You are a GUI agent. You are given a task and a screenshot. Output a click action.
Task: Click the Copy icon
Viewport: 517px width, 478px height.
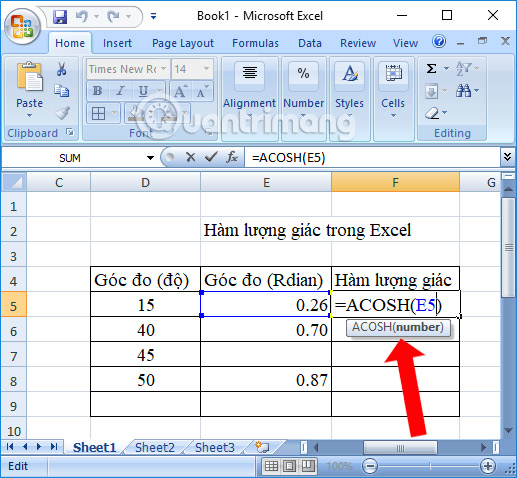(62, 90)
